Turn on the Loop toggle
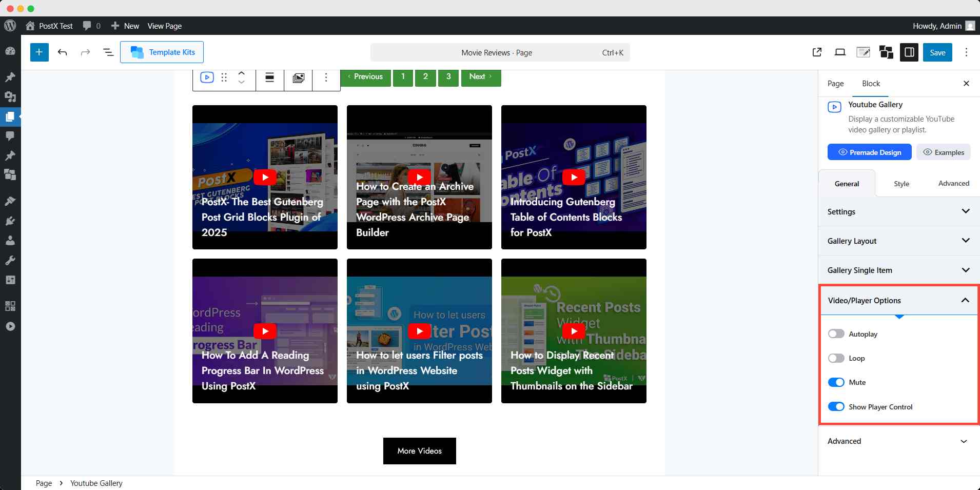Viewport: 980px width, 490px height. (x=836, y=358)
